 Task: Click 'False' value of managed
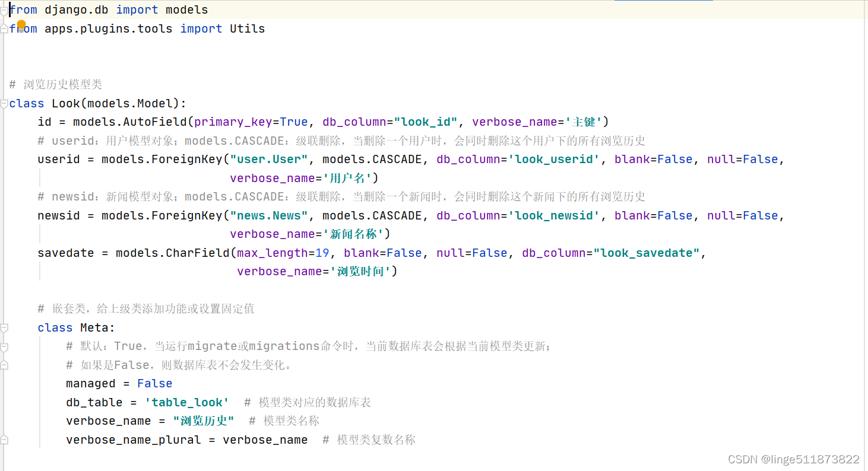155,383
